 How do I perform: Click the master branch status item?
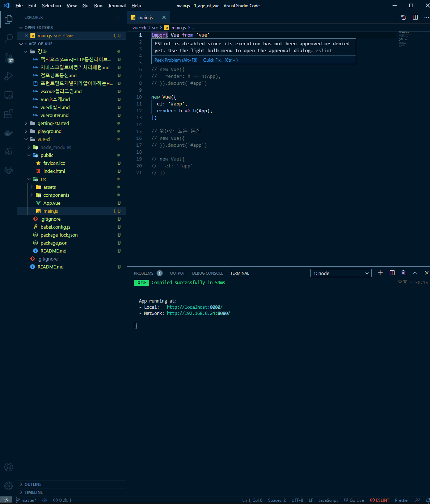pos(26,500)
